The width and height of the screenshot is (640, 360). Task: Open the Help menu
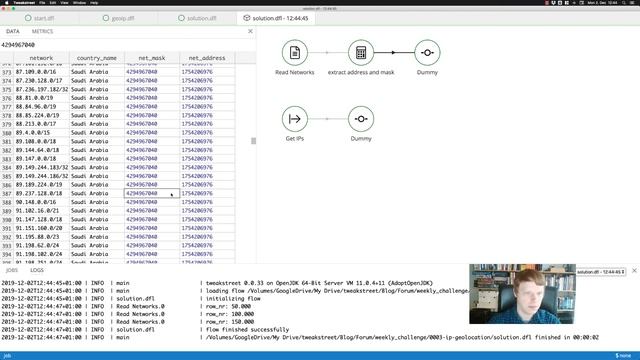94,2
